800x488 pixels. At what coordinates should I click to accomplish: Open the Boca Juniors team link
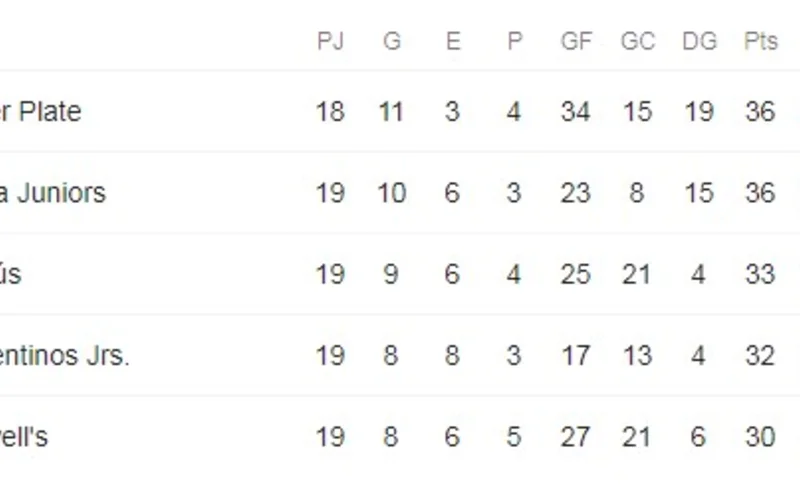pos(53,193)
